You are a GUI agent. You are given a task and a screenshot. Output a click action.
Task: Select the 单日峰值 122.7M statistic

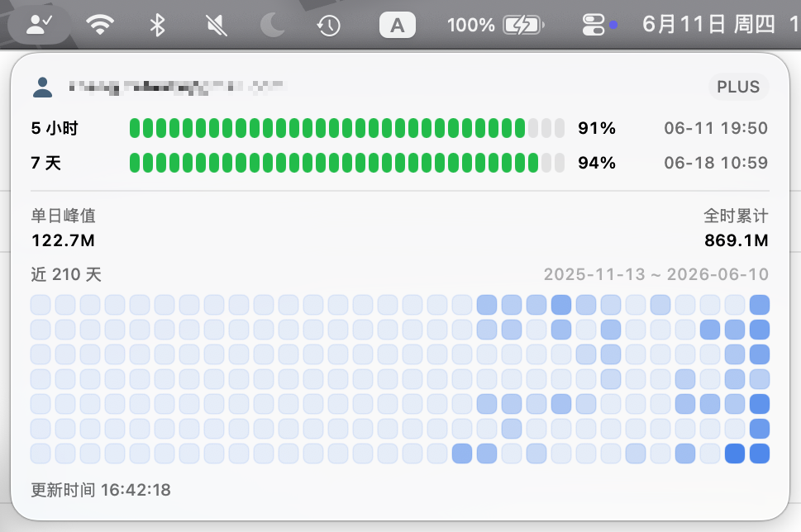[x=64, y=228]
